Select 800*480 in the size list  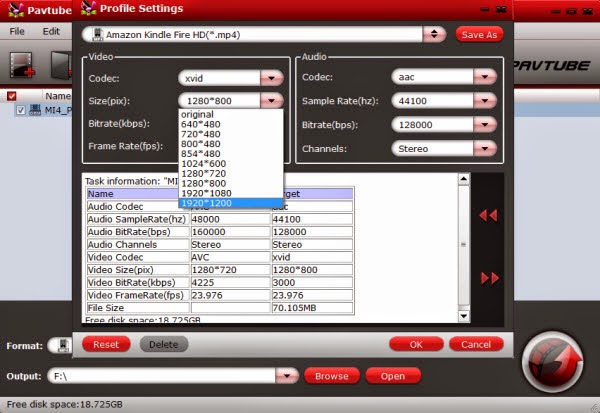click(x=231, y=144)
